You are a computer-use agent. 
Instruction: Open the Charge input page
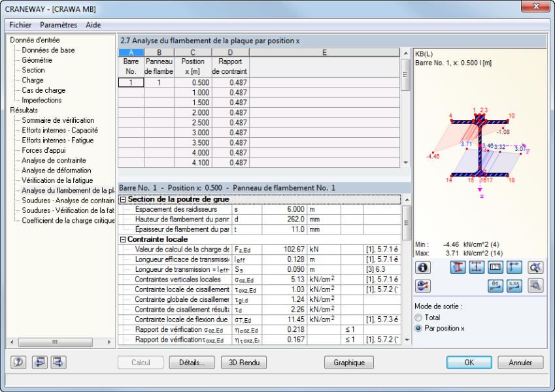click(x=33, y=80)
